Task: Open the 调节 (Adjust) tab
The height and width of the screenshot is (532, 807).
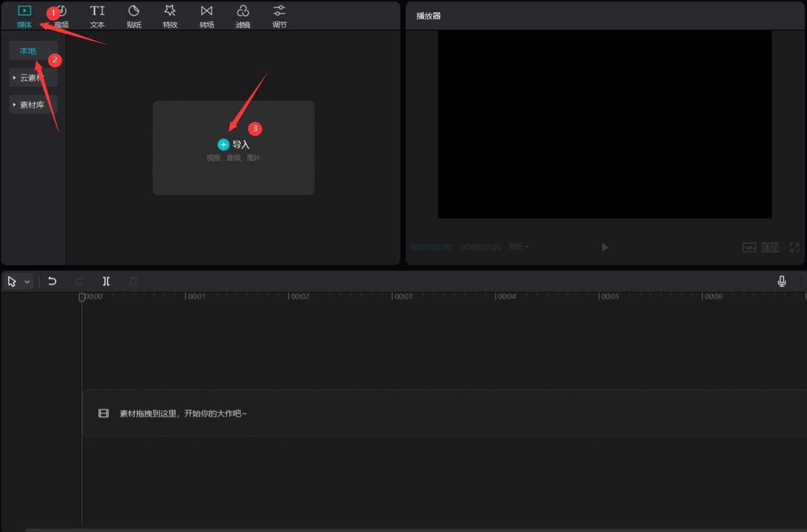Action: (x=279, y=16)
